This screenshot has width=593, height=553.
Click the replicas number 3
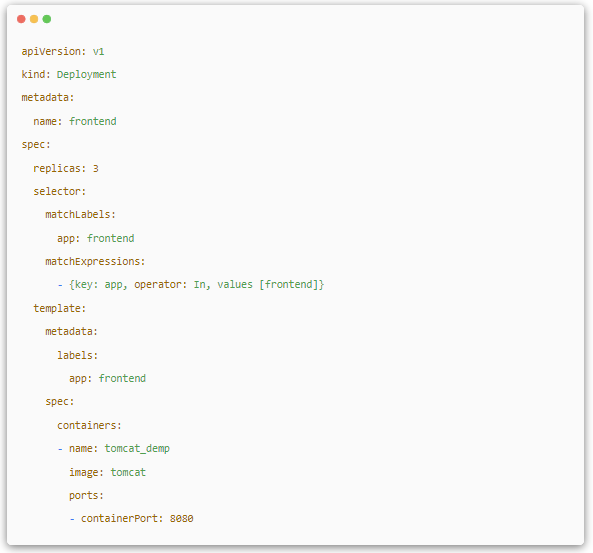pos(96,168)
